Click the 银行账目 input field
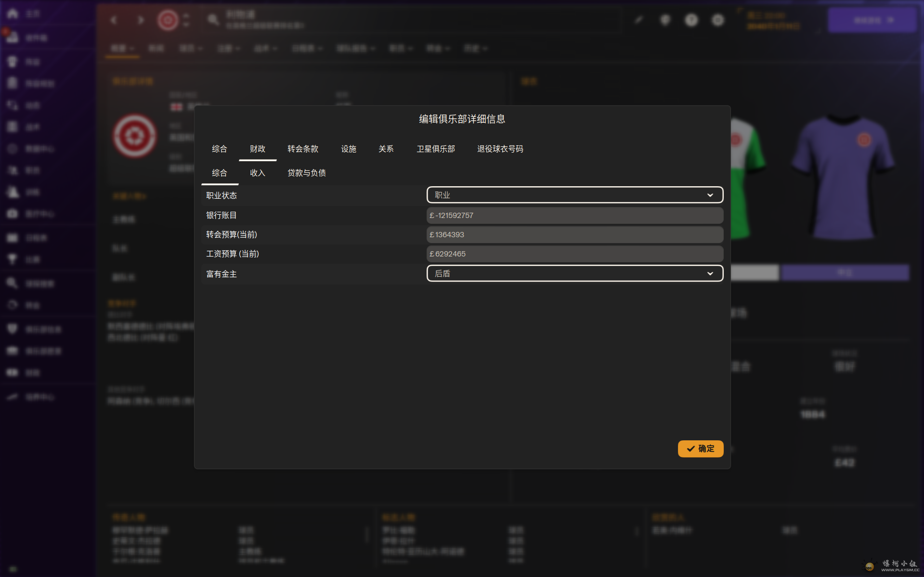The height and width of the screenshot is (577, 924). tap(575, 215)
